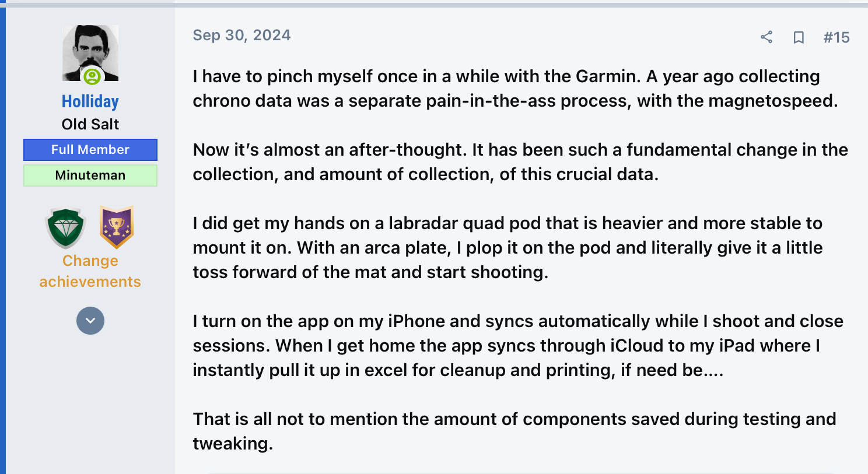Click the final paragraph about components saved
868x474 pixels.
pos(514,431)
